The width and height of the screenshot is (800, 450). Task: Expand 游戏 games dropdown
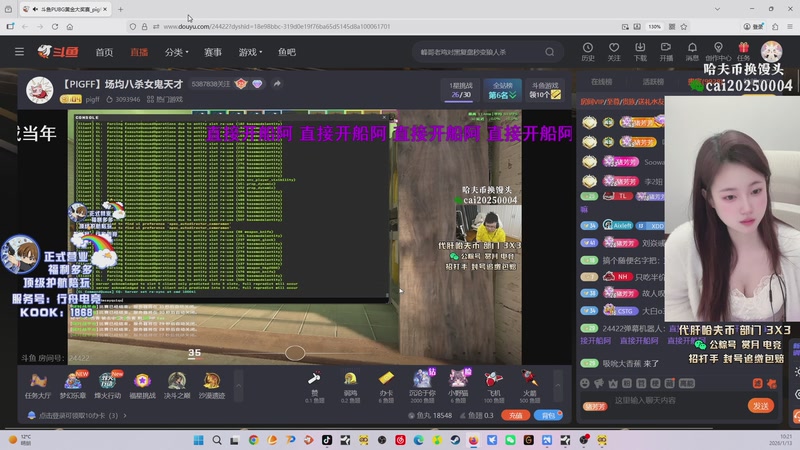(x=251, y=52)
